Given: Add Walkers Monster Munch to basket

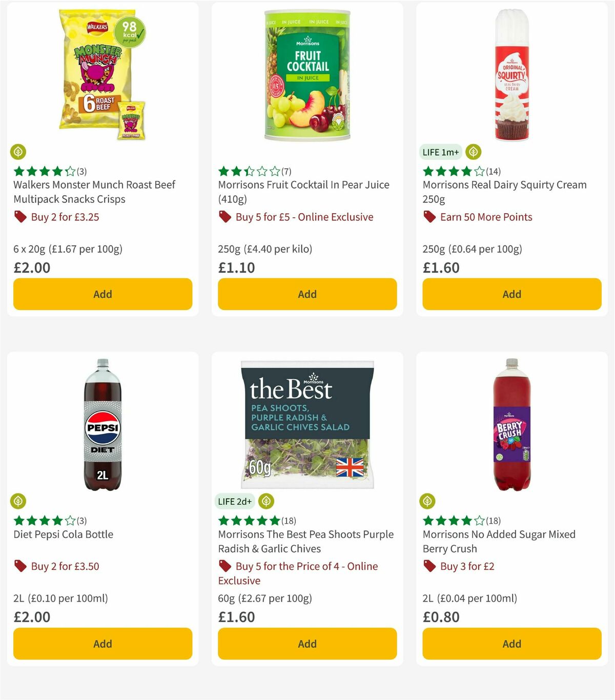Looking at the screenshot, I should [102, 294].
